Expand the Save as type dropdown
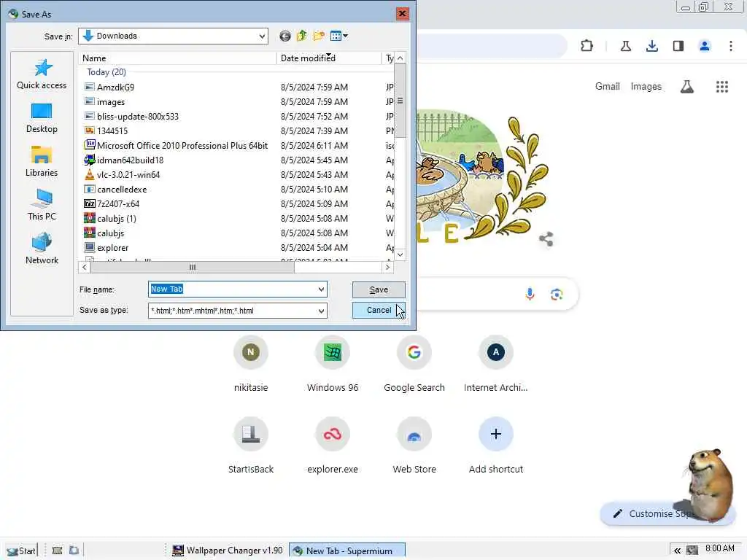 tap(321, 311)
